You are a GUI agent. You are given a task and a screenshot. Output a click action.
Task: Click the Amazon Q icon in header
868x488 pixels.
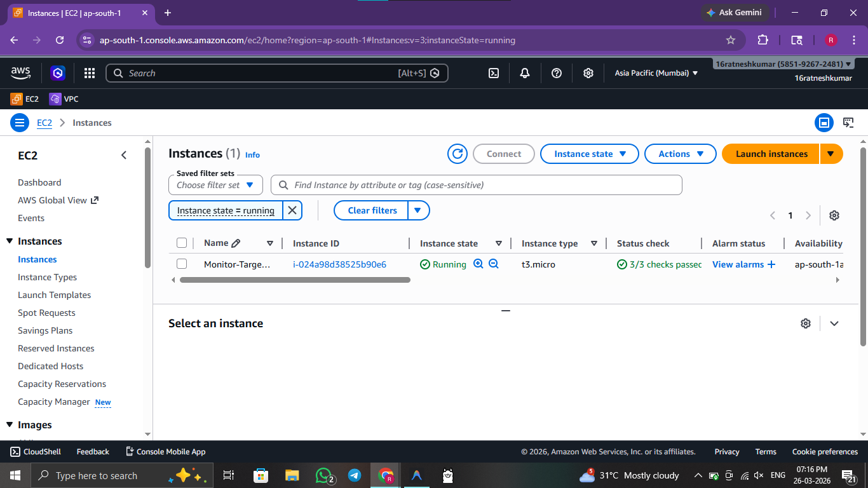[58, 73]
